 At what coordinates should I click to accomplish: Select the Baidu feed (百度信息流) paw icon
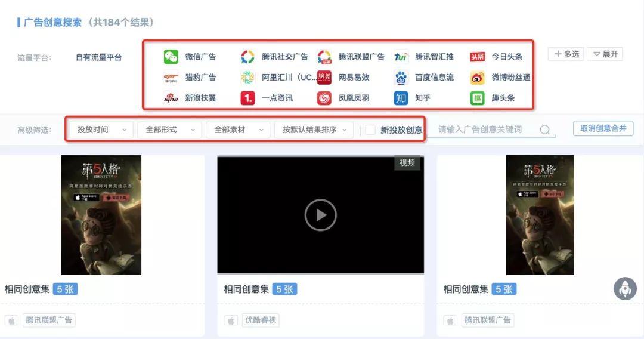[x=401, y=77]
